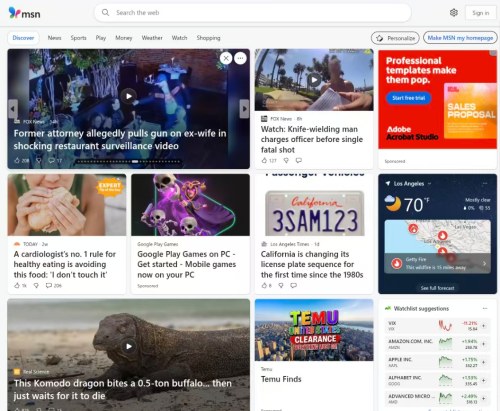This screenshot has width=500, height=411.
Task: Dislike the cardiologist healthy eating article
Action: (x=36, y=285)
